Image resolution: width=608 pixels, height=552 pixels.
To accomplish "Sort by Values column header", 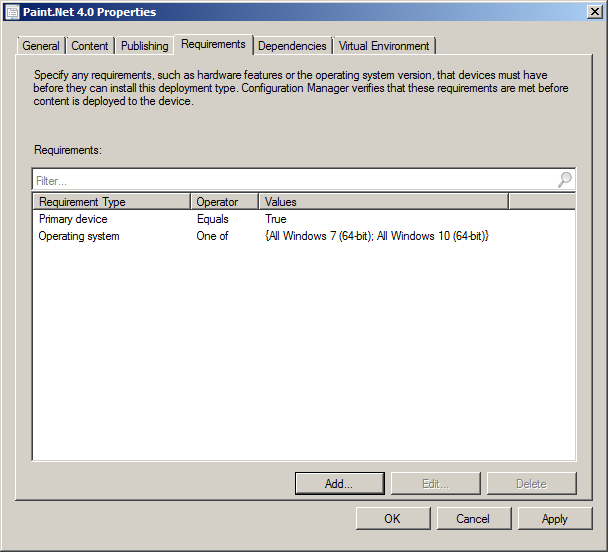I will tap(383, 202).
